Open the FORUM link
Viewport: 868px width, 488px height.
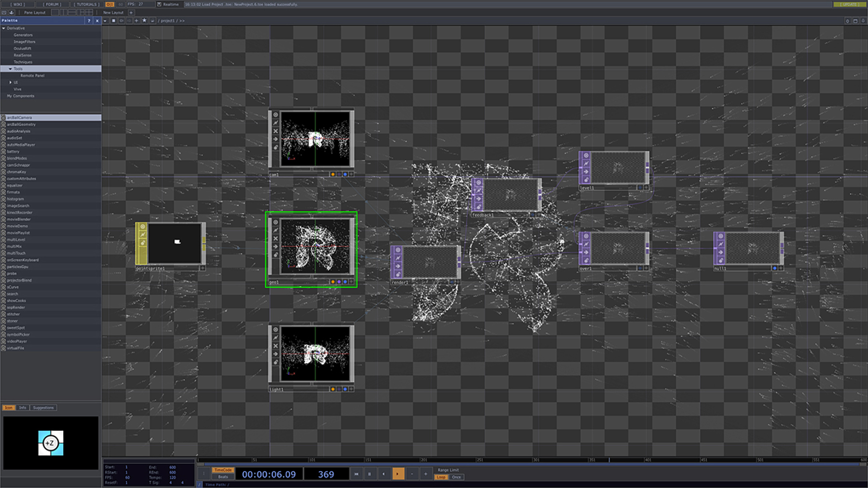tap(53, 4)
